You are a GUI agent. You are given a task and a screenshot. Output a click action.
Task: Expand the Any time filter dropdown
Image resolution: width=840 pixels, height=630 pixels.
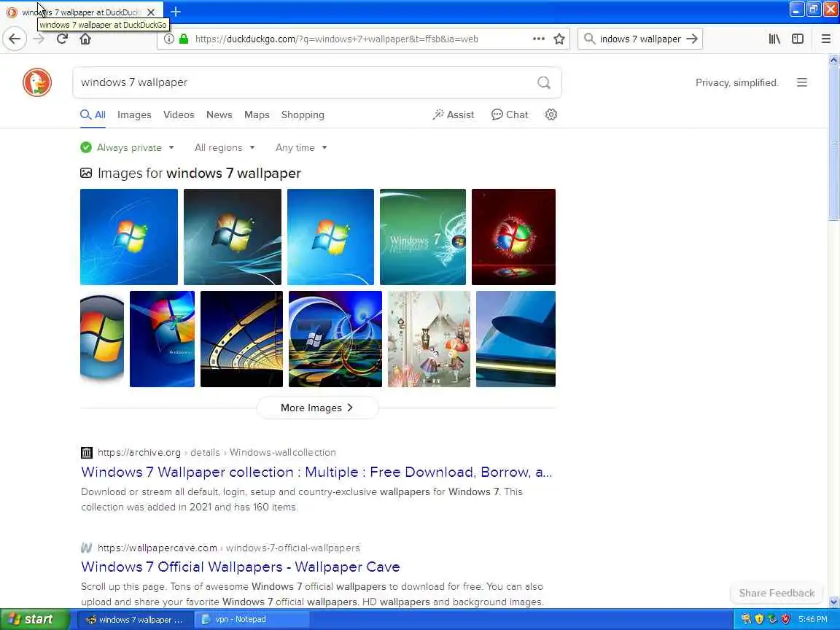(x=301, y=147)
